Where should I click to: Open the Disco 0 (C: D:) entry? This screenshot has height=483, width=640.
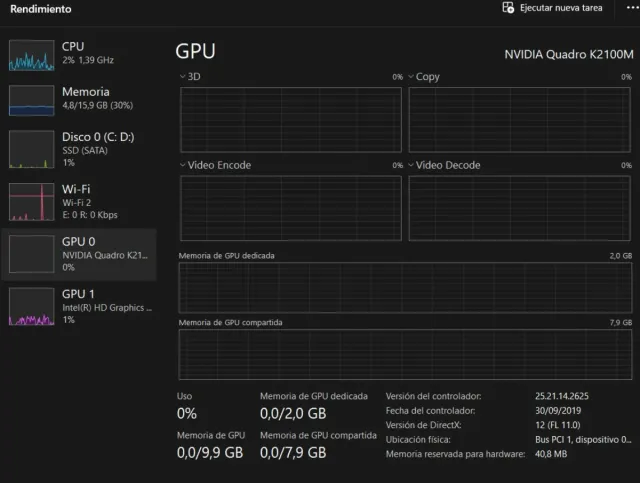pyautogui.click(x=80, y=149)
